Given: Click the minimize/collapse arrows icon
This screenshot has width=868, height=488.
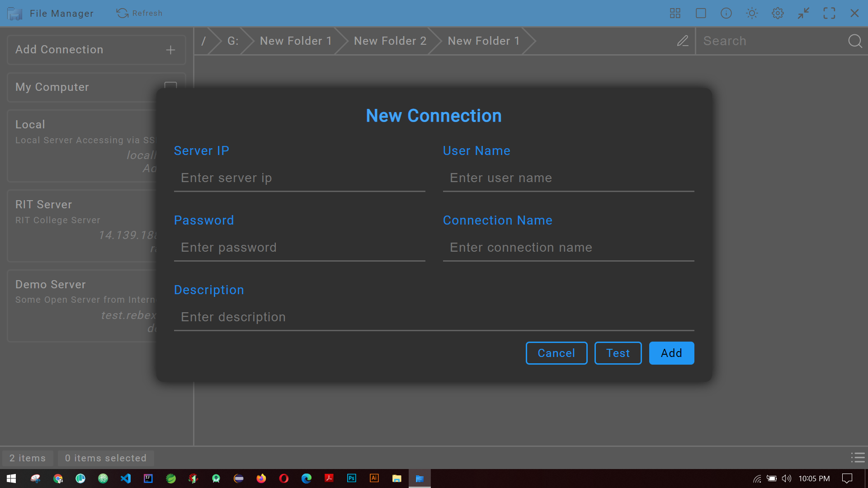Looking at the screenshot, I should pos(804,13).
